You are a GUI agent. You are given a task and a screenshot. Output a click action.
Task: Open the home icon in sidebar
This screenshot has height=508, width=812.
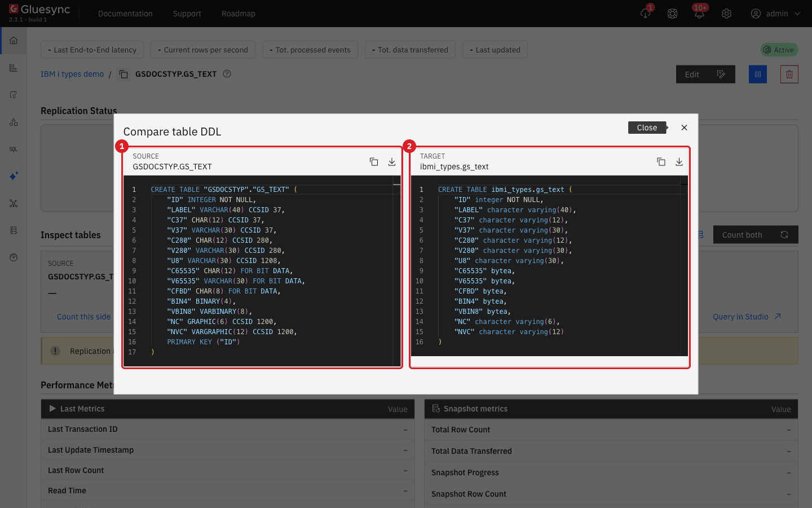[14, 41]
